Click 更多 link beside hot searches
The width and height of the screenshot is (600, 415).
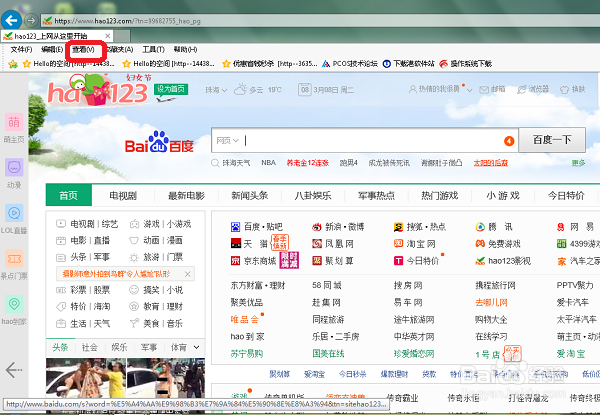579,163
